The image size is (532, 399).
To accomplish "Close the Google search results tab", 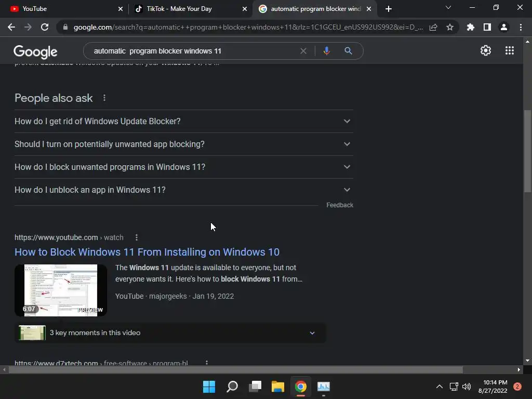I will click(369, 9).
